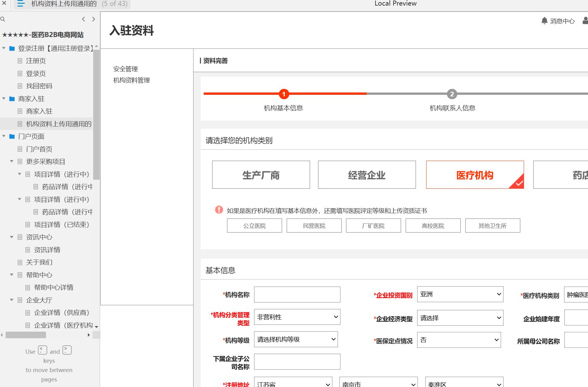Click the red warning exclamation icon
Viewport: 588px width, 387px height.
pos(219,210)
